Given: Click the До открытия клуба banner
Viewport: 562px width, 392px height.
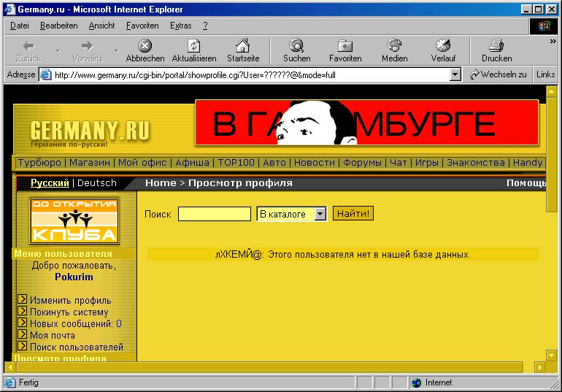Looking at the screenshot, I should pos(74,221).
